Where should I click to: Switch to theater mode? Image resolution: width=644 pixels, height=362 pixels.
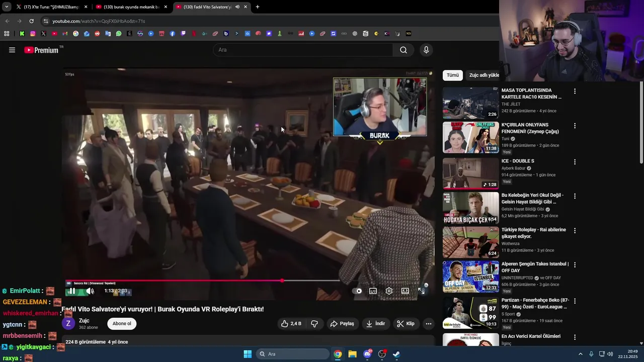(405, 291)
